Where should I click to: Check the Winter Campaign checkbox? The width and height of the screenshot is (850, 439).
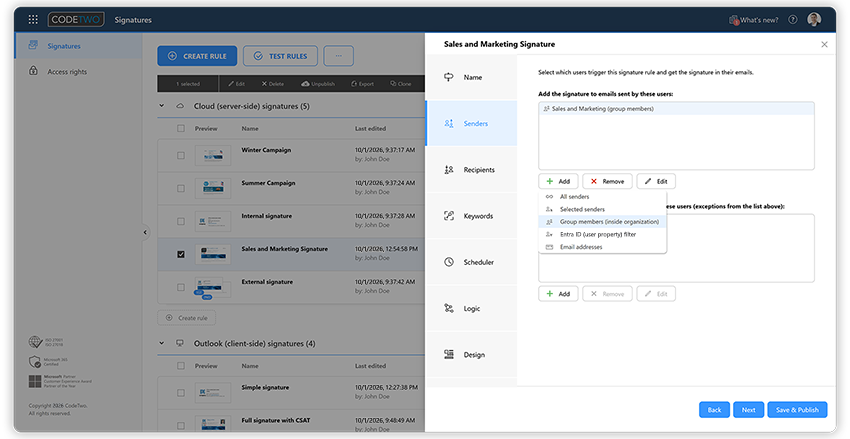click(181, 156)
